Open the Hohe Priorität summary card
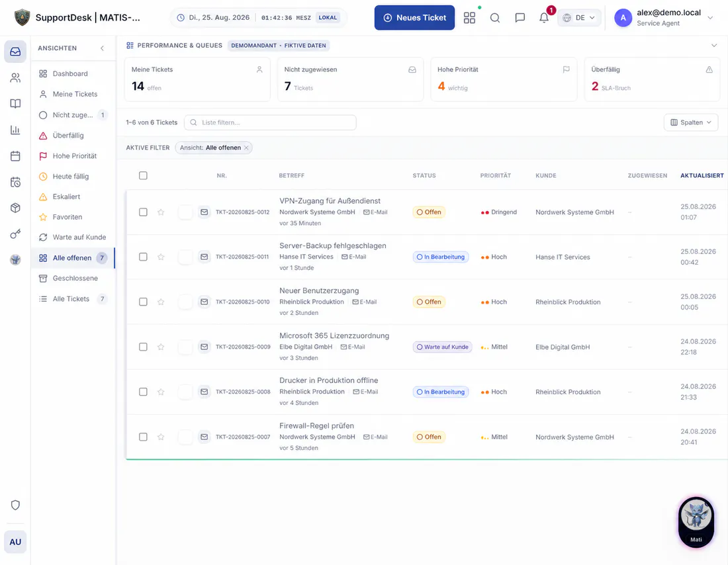 pyautogui.click(x=504, y=79)
